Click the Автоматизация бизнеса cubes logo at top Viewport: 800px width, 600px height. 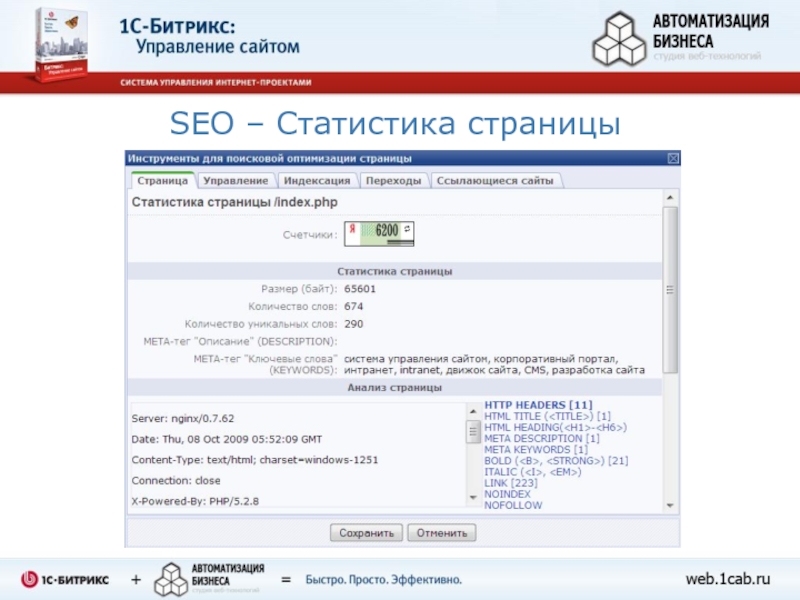coord(619,40)
